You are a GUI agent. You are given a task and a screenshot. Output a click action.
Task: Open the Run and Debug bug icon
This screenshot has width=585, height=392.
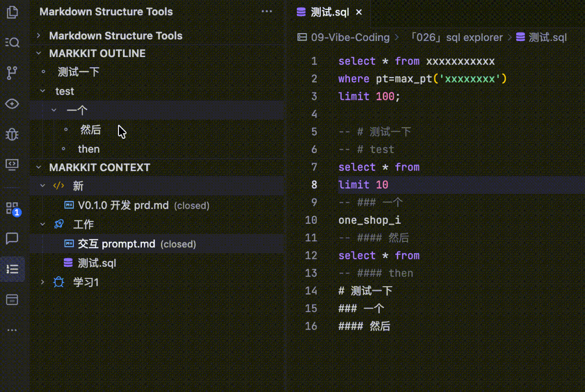(x=12, y=134)
